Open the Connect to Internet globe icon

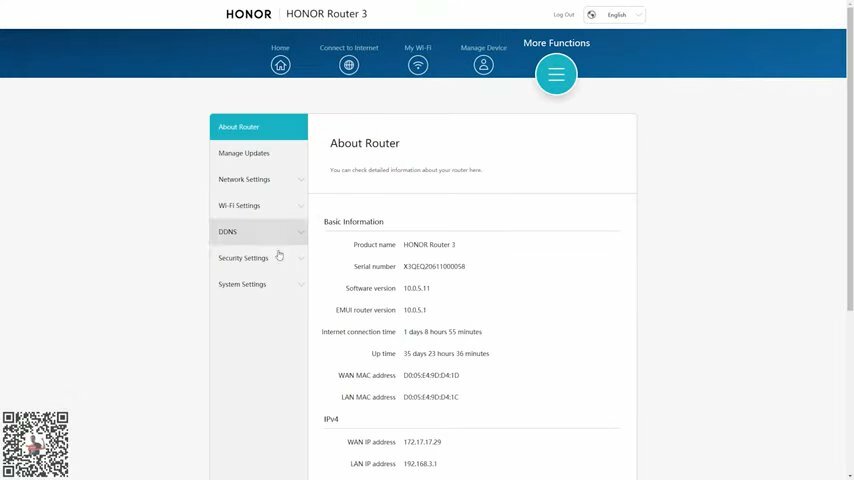tap(349, 65)
